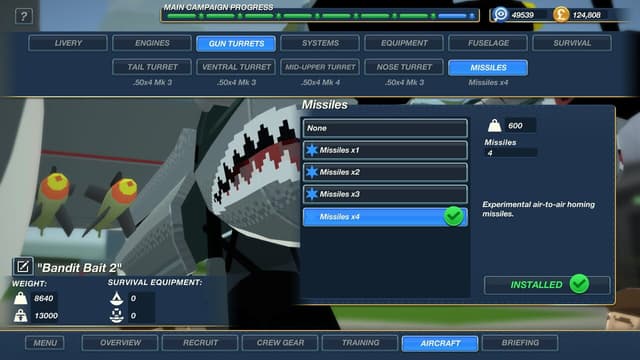Click the main campaign progress bar

tap(320, 16)
